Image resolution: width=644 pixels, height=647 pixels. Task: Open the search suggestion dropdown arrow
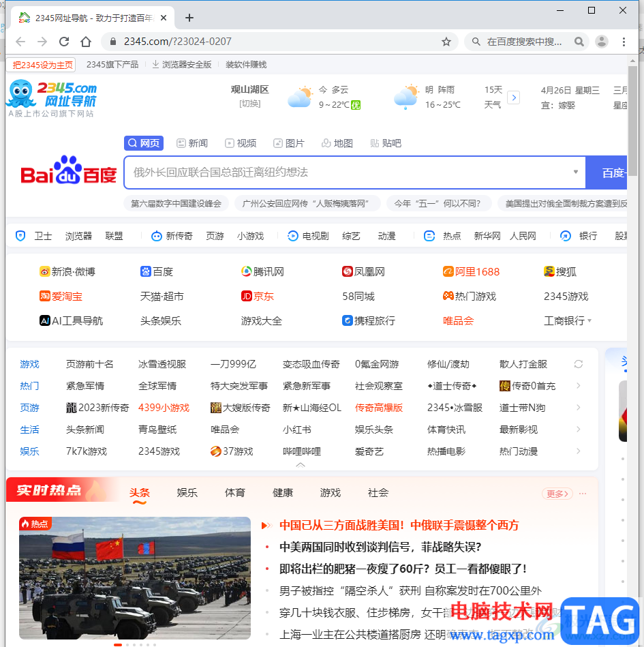pyautogui.click(x=576, y=172)
